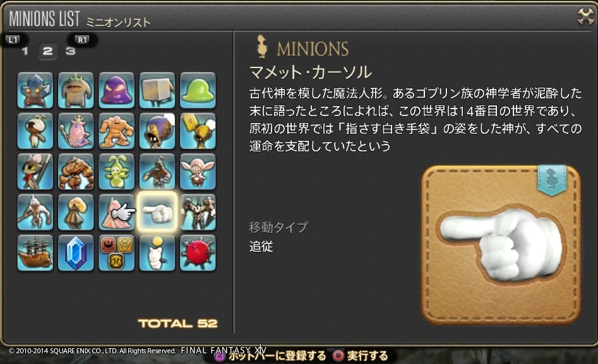598x364 pixels.
Task: Click the large leather minion portrait
Action: click(x=501, y=245)
